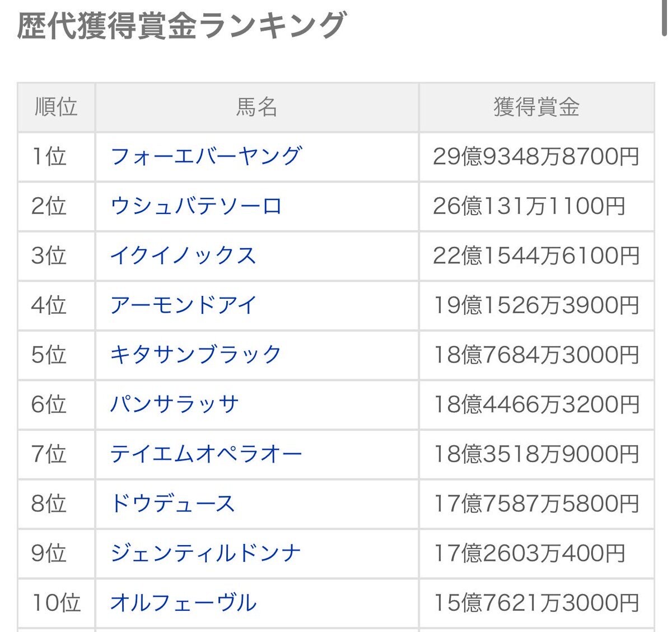Select the オルフェーヴル horse link
This screenshot has width=672, height=632.
pos(183,602)
